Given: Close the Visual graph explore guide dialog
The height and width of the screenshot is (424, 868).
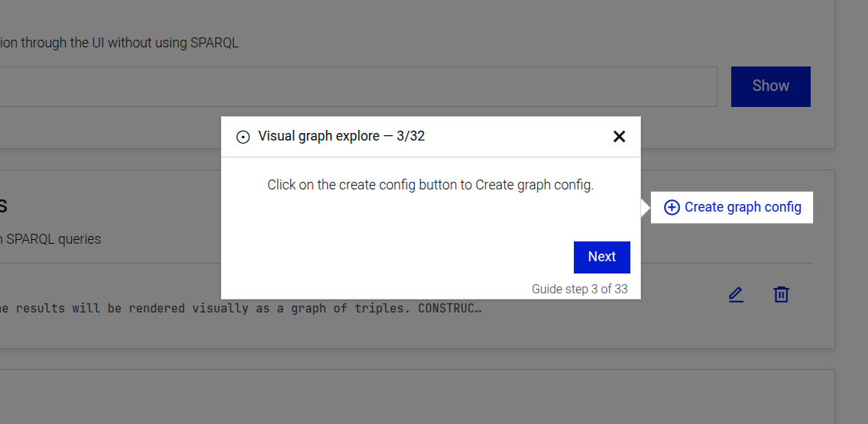Looking at the screenshot, I should [619, 137].
